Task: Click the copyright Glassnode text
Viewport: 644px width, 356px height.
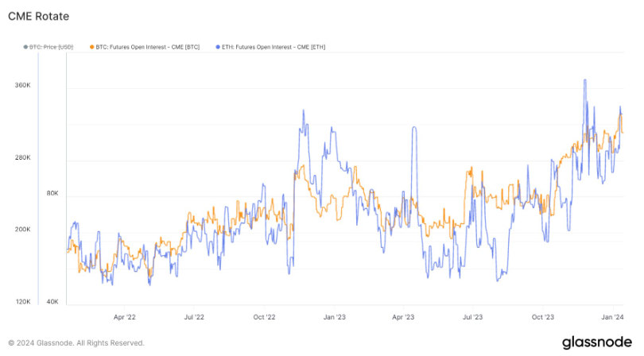Action: [x=76, y=343]
